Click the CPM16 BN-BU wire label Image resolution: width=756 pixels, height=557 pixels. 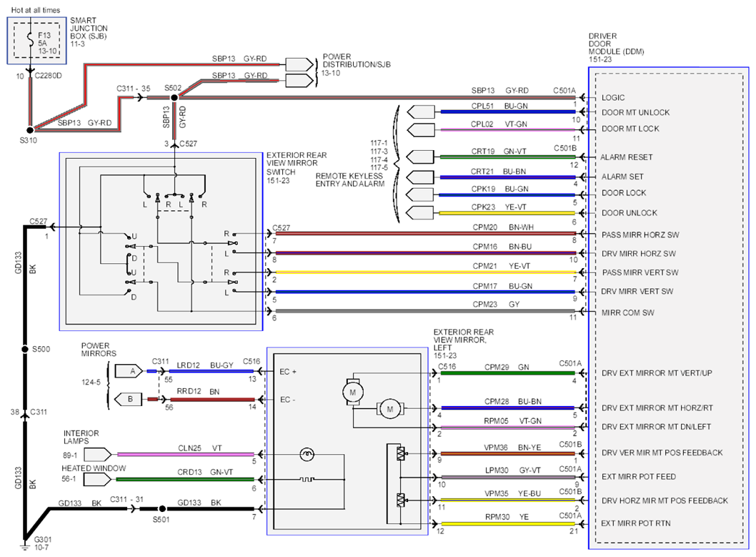click(x=502, y=247)
